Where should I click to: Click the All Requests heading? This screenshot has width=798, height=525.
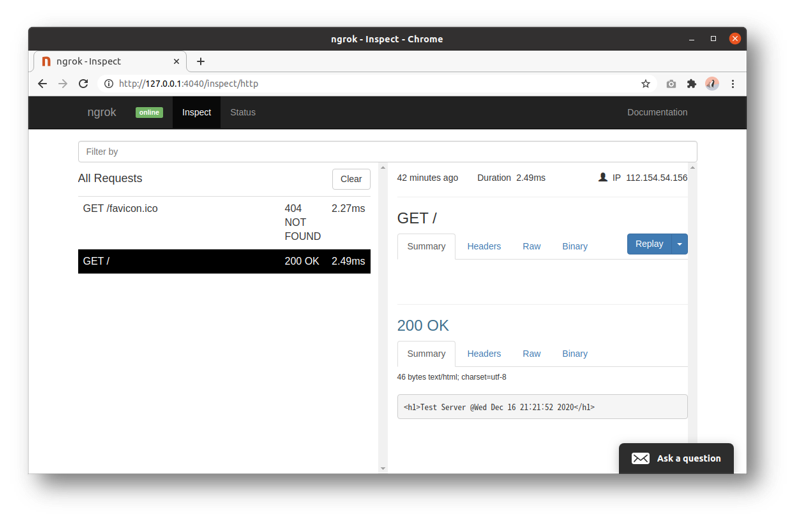pos(110,179)
